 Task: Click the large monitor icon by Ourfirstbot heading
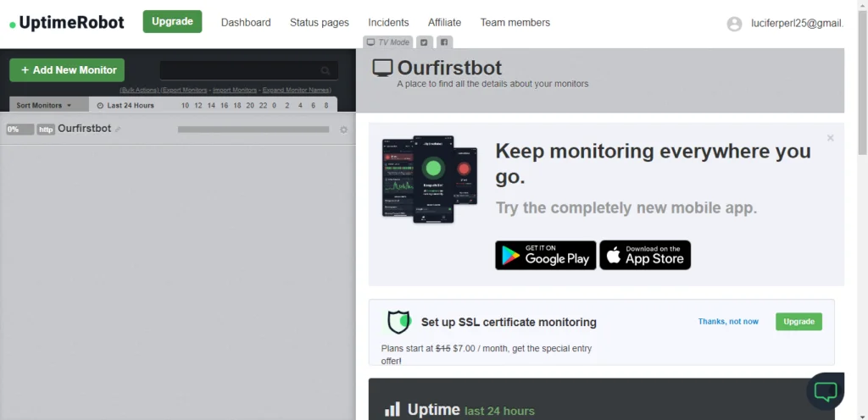pyautogui.click(x=382, y=68)
